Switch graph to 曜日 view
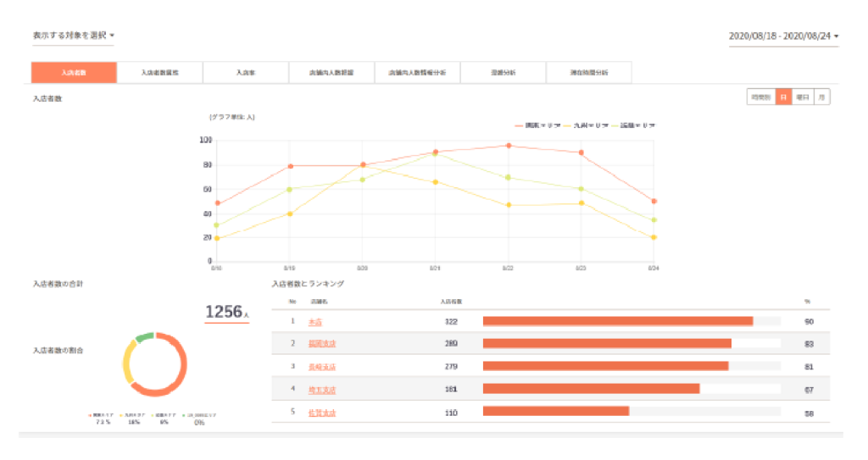868x460 pixels. pos(802,97)
